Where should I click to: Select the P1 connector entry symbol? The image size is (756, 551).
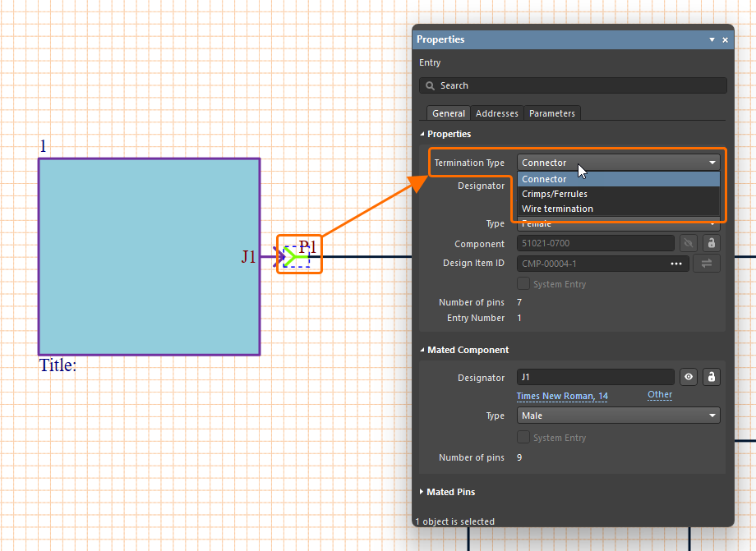(296, 256)
